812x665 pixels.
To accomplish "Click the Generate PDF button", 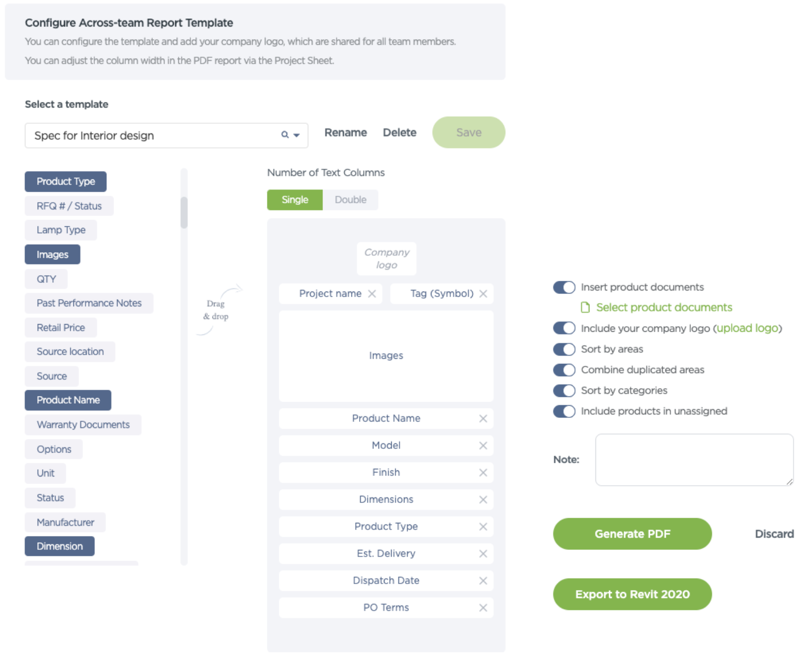I will click(x=632, y=534).
